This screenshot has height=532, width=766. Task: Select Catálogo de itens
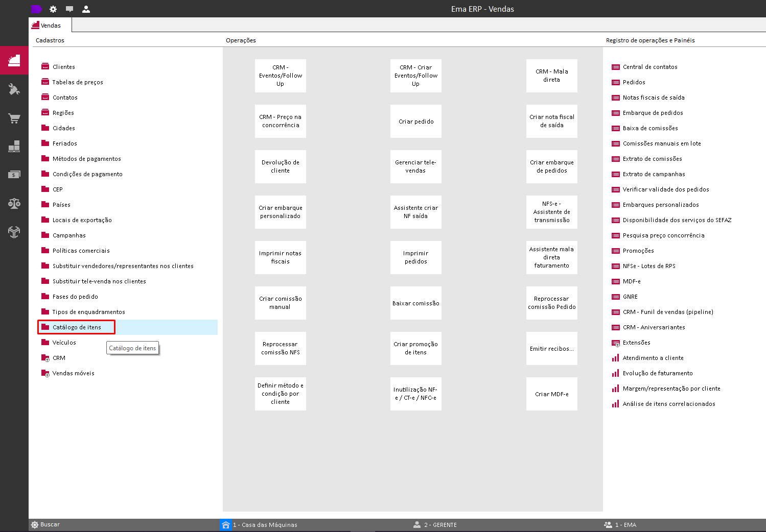(x=77, y=327)
